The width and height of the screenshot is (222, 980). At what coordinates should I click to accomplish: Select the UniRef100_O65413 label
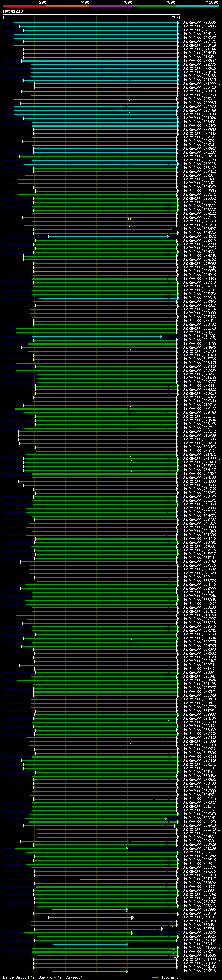click(x=199, y=88)
